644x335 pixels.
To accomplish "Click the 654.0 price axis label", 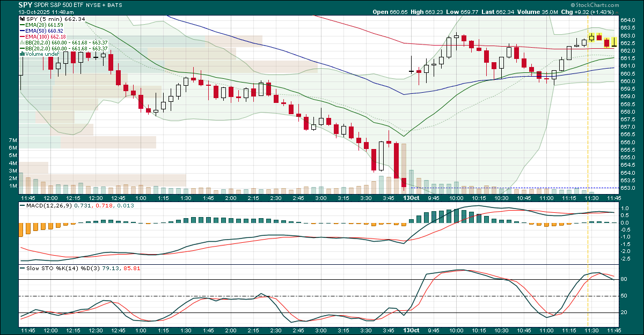I will (x=627, y=173).
